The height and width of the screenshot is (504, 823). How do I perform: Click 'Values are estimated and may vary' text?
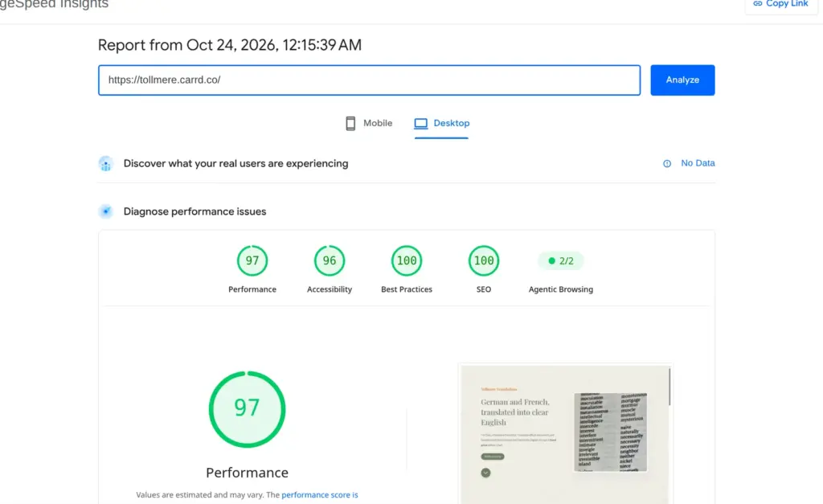pyautogui.click(x=200, y=494)
